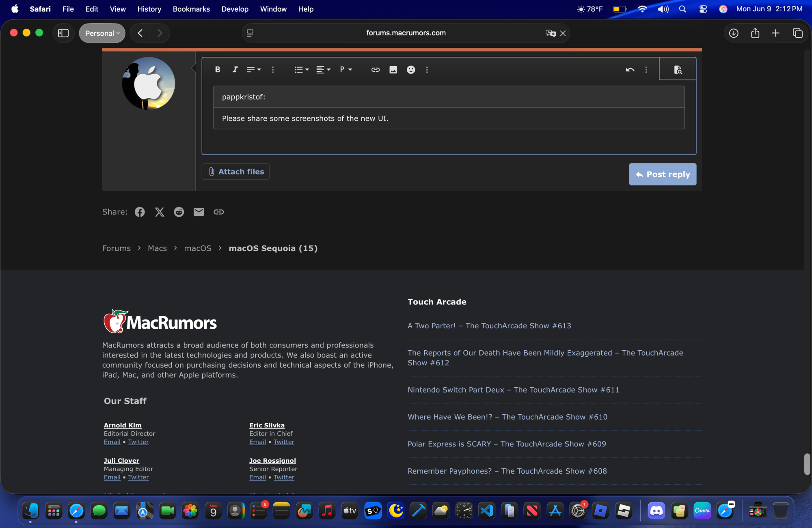Toggle the editor preview mode icon
Screen dimensions: 812x528
coord(678,69)
